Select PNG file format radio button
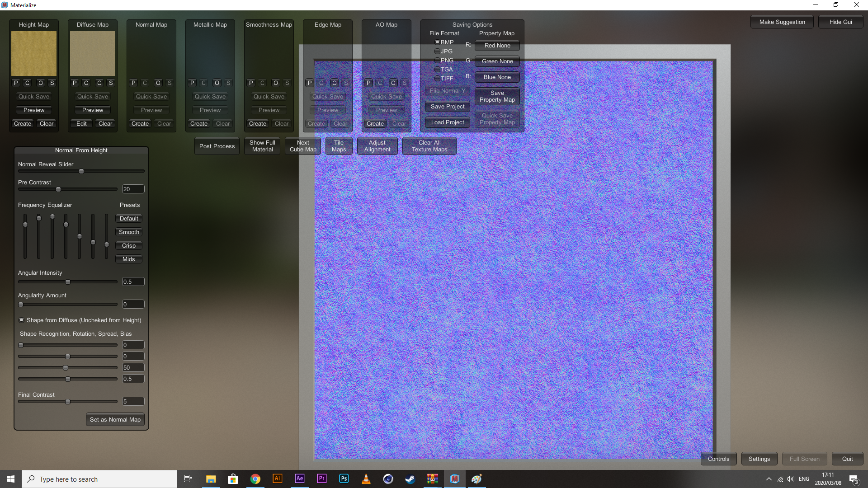This screenshot has height=488, width=868. (438, 60)
